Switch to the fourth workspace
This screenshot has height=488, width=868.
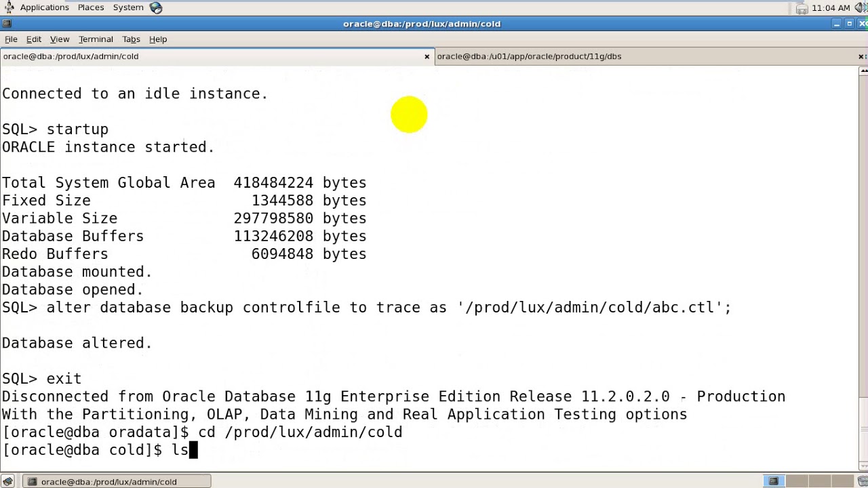tap(843, 481)
